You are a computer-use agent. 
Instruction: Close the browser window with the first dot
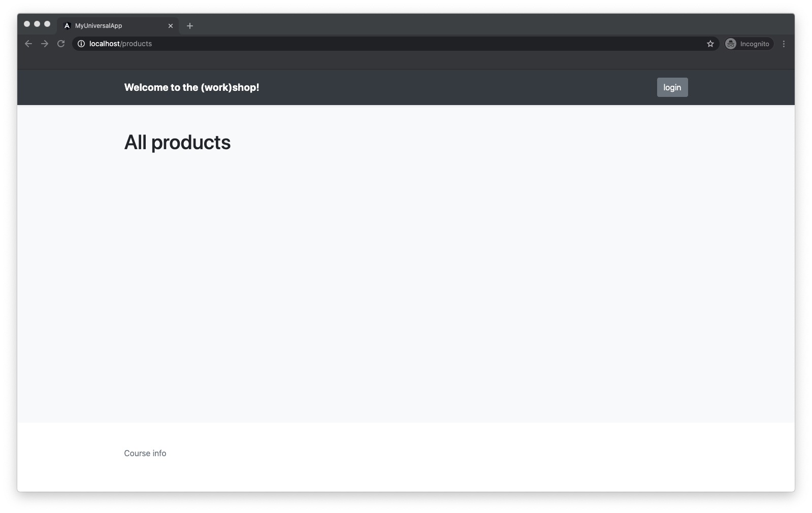pyautogui.click(x=27, y=24)
